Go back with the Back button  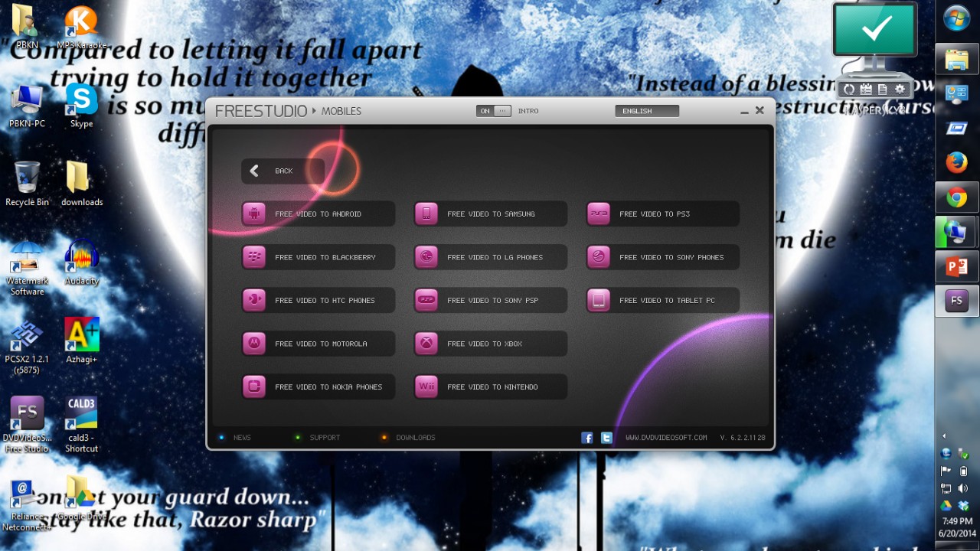click(x=283, y=171)
